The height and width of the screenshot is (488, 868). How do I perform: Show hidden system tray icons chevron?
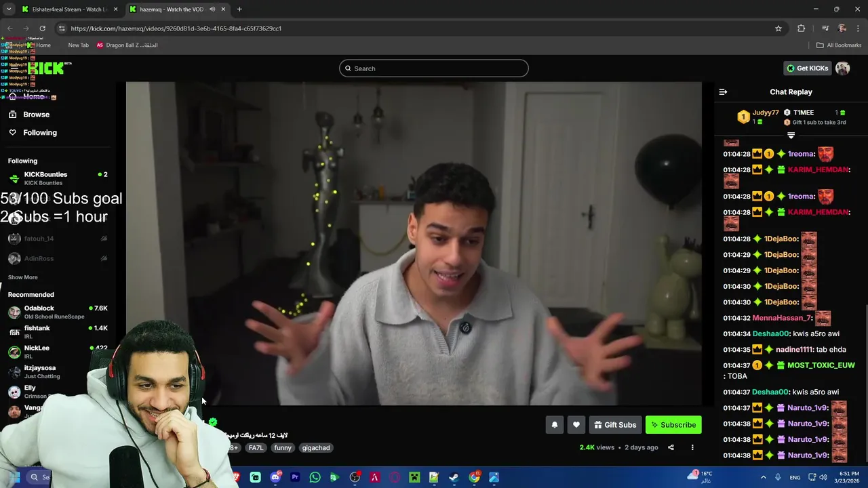point(763,477)
